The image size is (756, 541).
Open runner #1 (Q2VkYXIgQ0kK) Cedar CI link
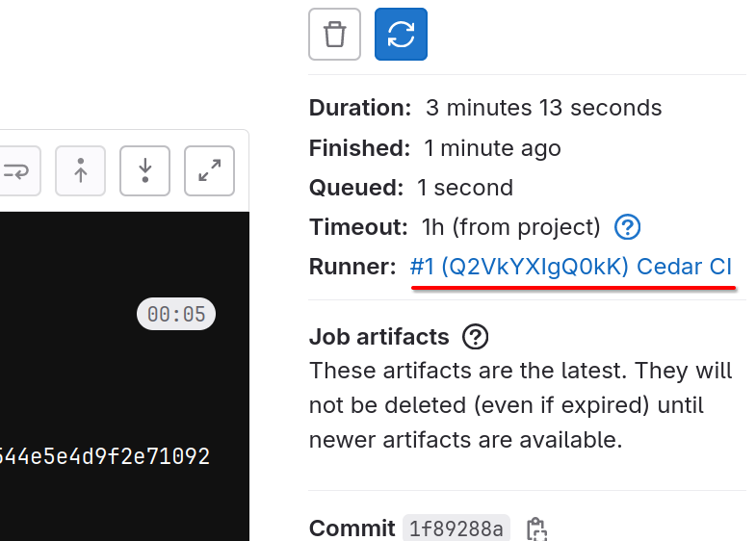click(571, 267)
